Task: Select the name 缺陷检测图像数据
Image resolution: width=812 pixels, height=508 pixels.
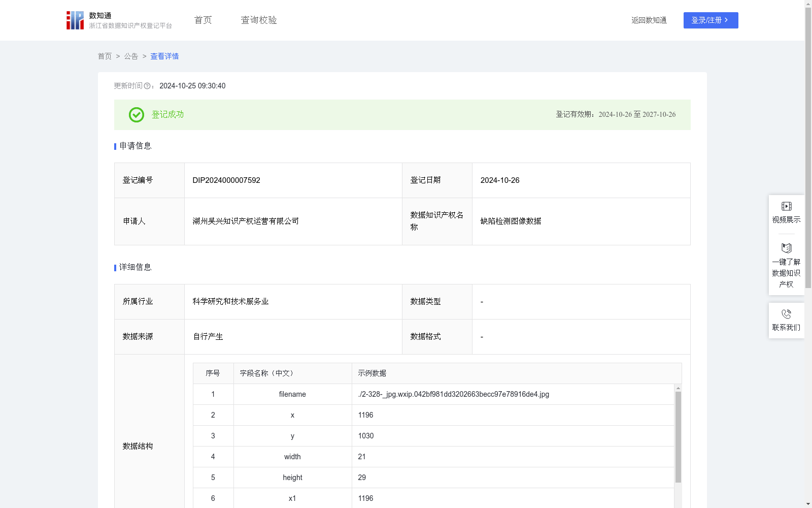Action: [x=511, y=221]
